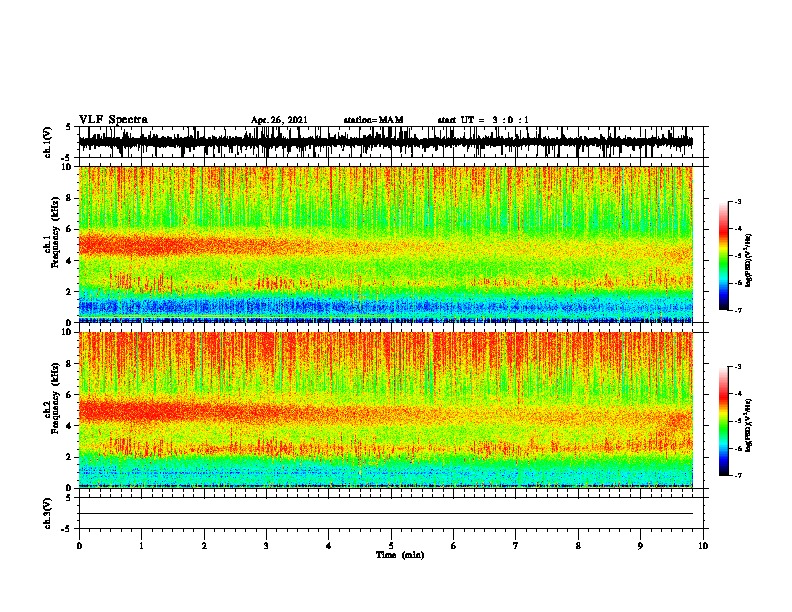This screenshot has height=612, width=792.
Task: Click the "-3" value on ch.1 colorbar
Action: tap(737, 201)
